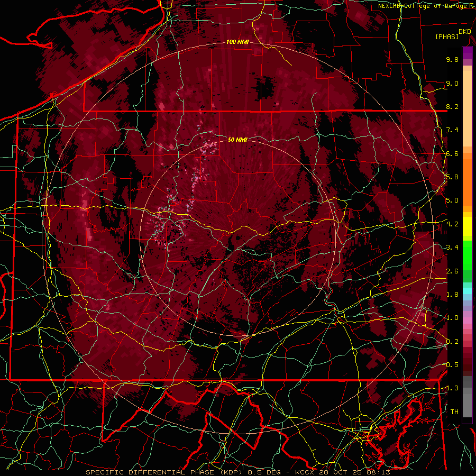
Task: Click the 9.0 value on the color scale
Action: click(x=452, y=83)
